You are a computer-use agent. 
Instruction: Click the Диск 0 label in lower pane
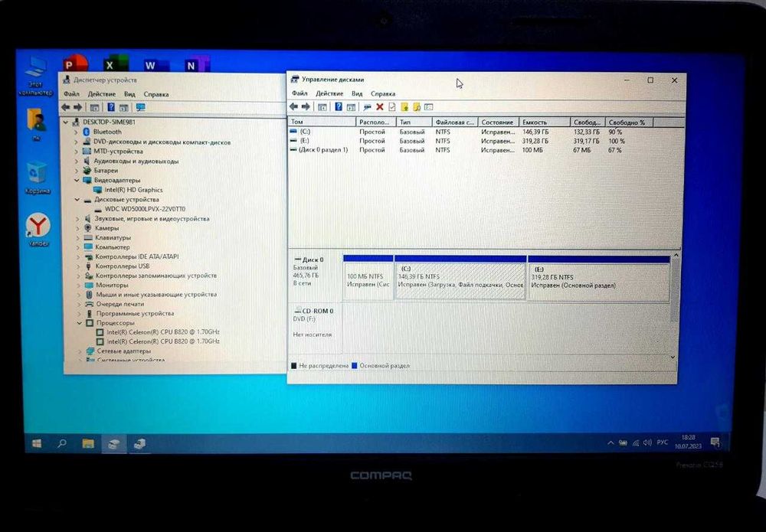pos(313,259)
